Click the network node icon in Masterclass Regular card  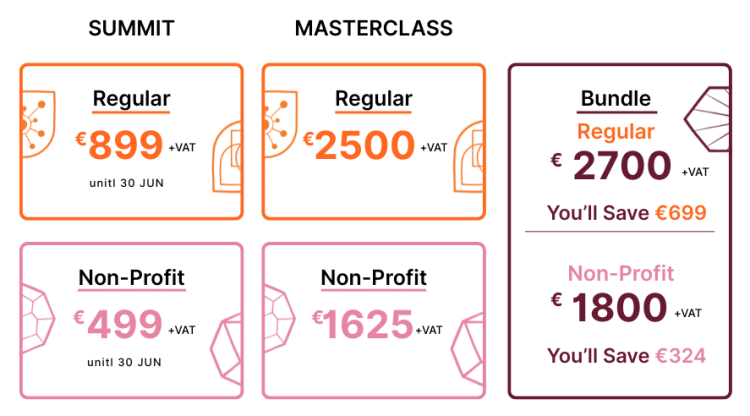click(281, 124)
